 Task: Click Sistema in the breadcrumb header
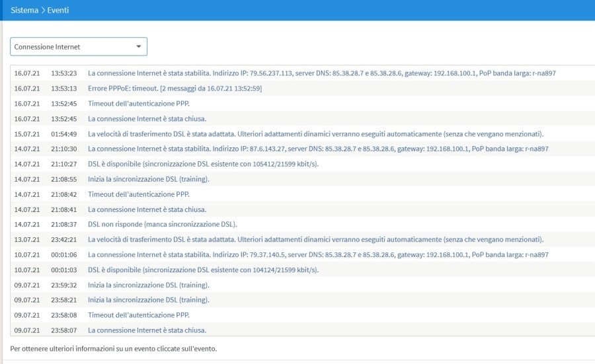(24, 11)
